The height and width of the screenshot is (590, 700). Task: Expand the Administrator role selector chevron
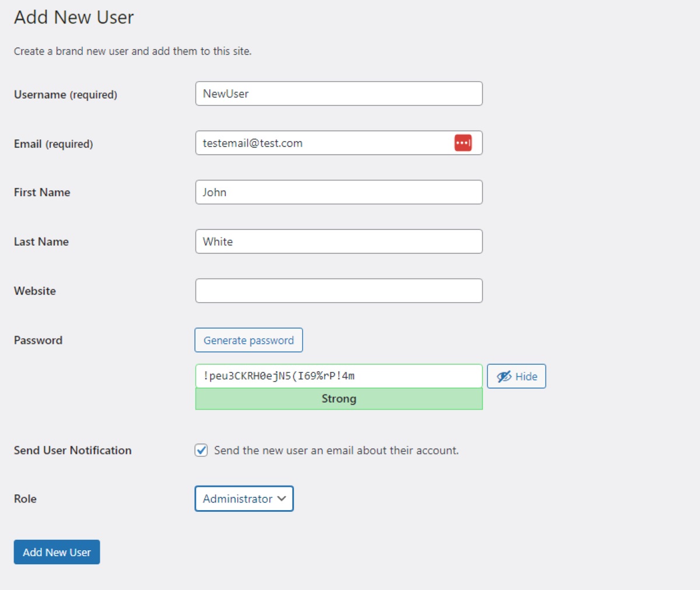point(281,498)
